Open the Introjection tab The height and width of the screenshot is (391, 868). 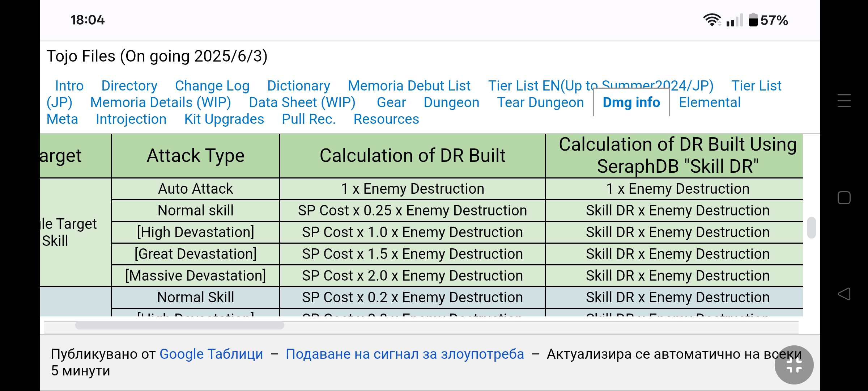[x=131, y=119]
